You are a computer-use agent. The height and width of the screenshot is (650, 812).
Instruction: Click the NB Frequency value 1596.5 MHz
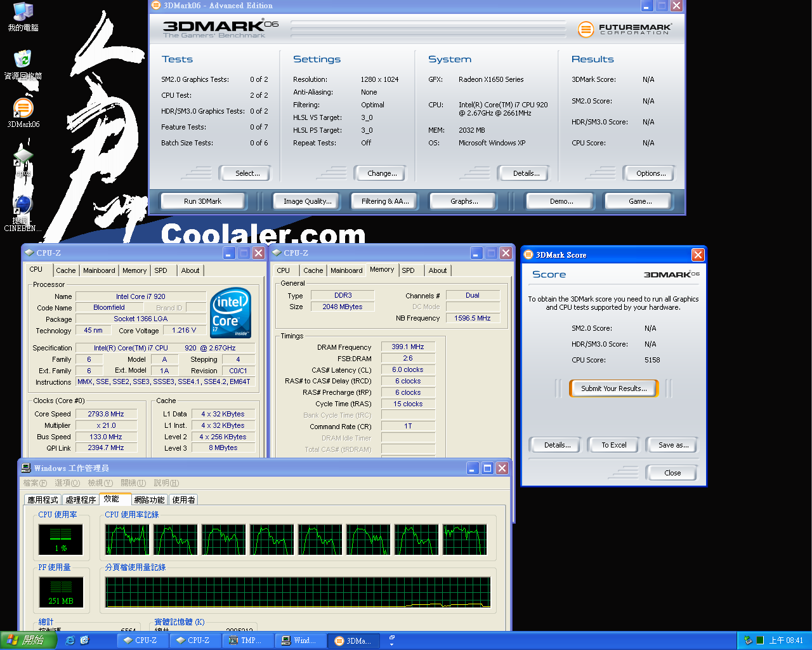(x=473, y=318)
